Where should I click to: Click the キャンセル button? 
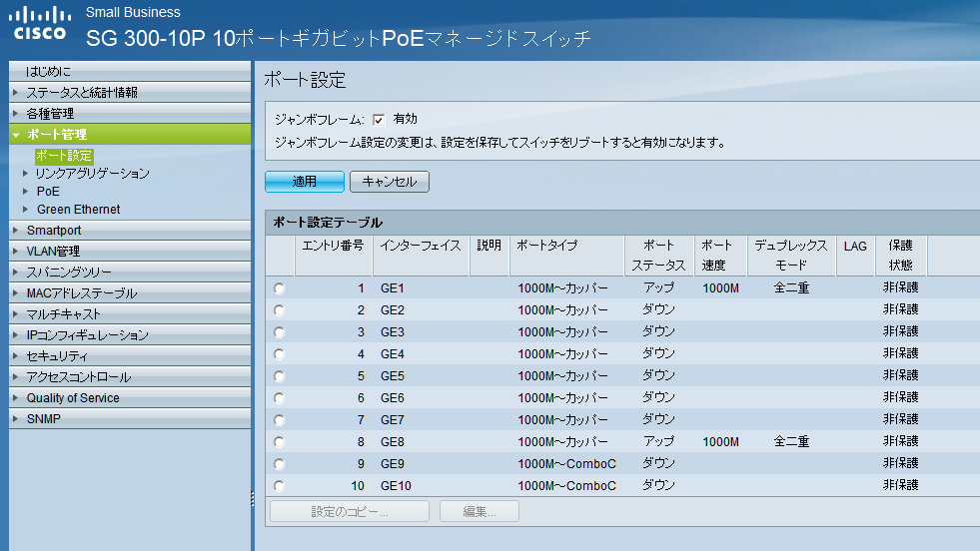click(x=390, y=181)
